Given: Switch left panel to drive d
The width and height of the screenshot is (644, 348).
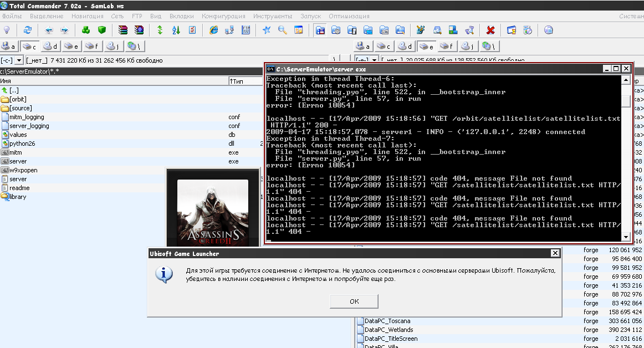Looking at the screenshot, I should coord(50,46).
